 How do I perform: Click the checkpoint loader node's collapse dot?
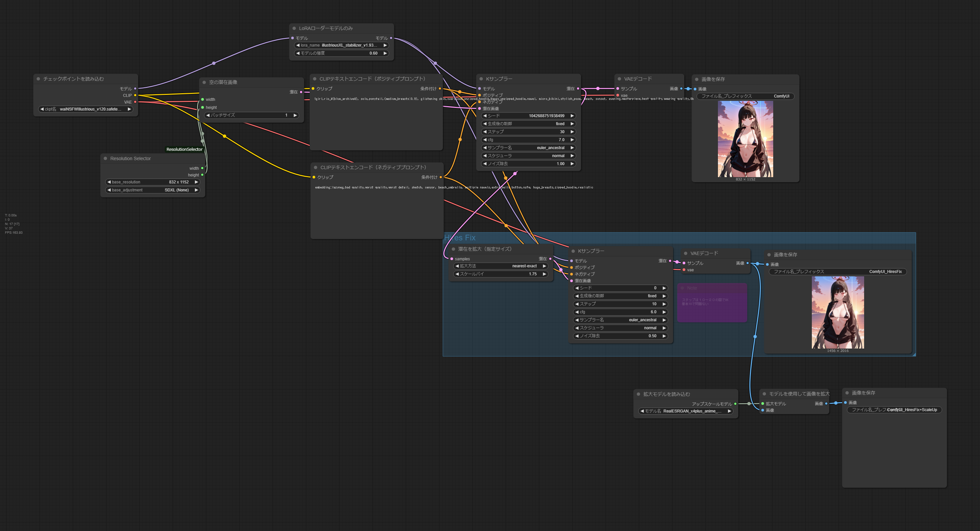[x=38, y=79]
